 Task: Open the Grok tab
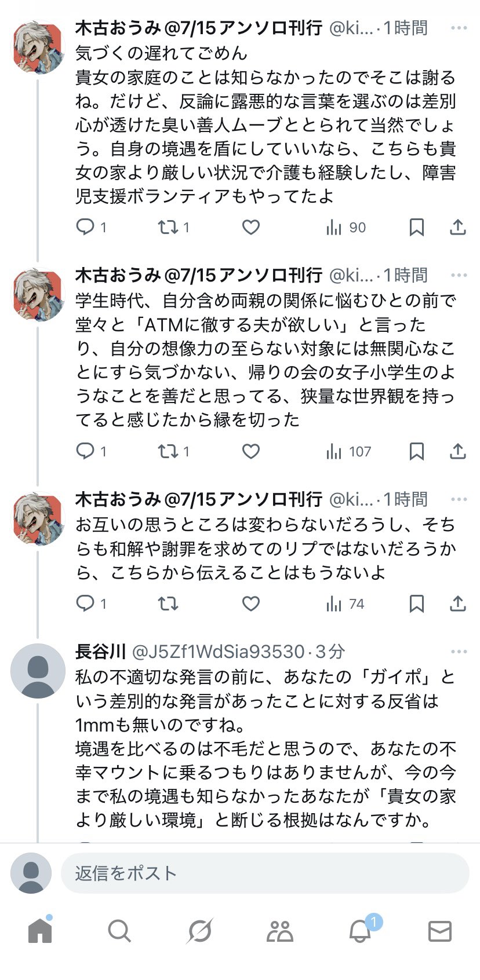[200, 931]
